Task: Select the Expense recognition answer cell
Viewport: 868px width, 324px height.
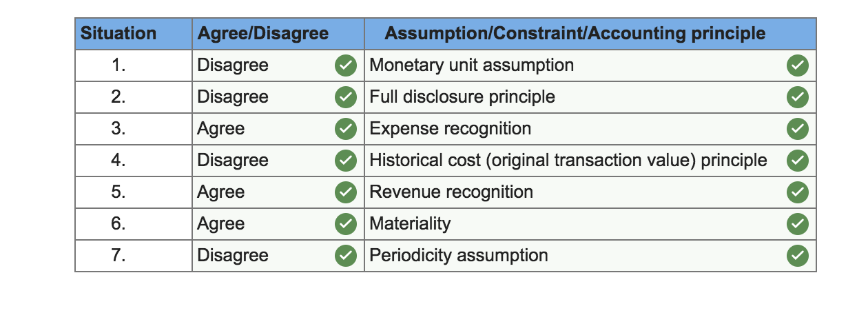Action: pyautogui.click(x=572, y=129)
